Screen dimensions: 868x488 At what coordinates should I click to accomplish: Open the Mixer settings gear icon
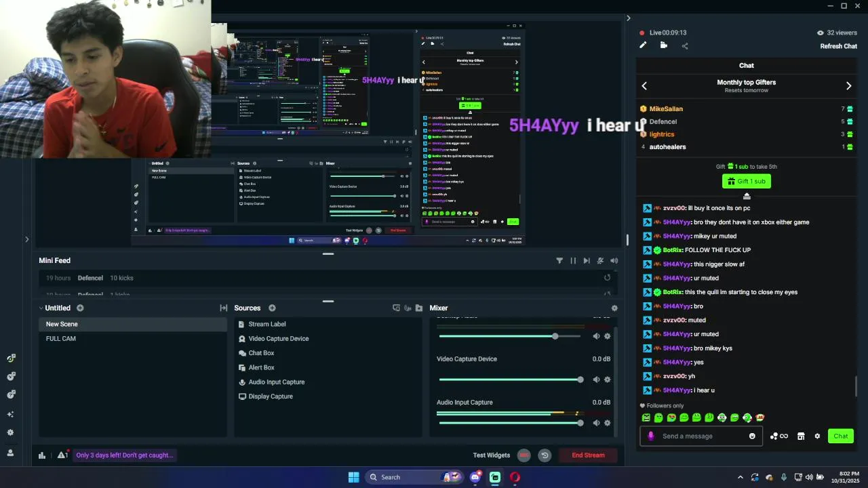point(614,308)
